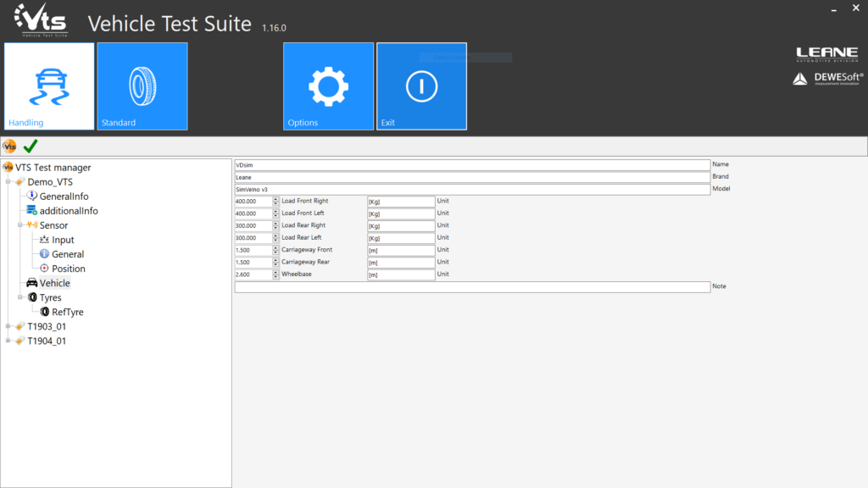Select the Vehicle node in tree
868x488 pixels.
[x=54, y=283]
